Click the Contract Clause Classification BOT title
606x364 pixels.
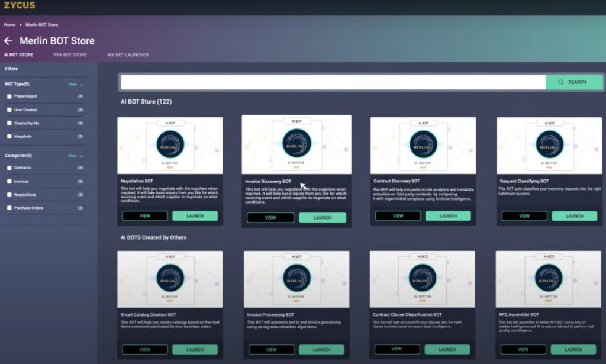click(407, 315)
